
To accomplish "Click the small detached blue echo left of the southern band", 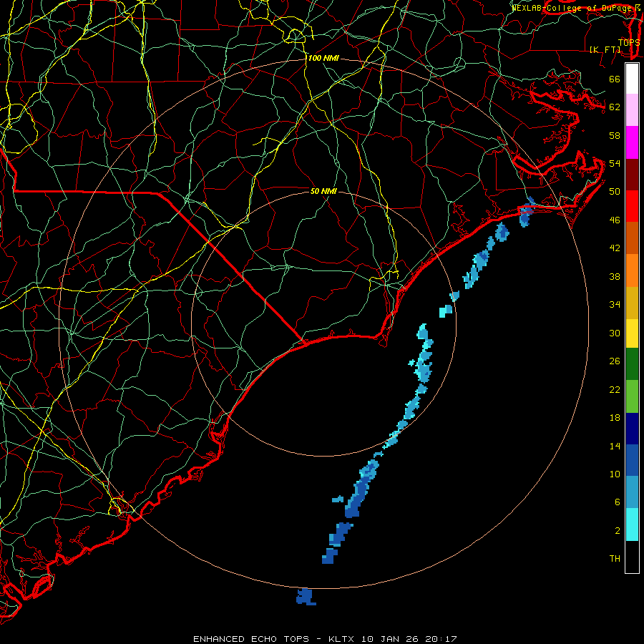I will pyautogui.click(x=338, y=499).
